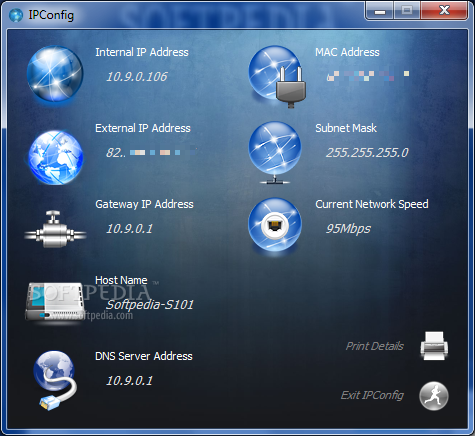This screenshot has width=475, height=436.
Task: Click the host name Softpedia-S101
Action: coord(149,305)
